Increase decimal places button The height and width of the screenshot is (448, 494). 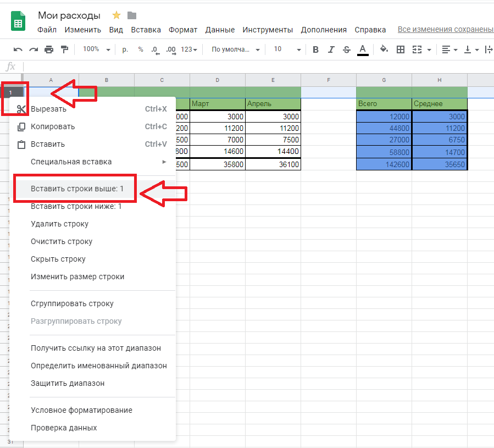[x=171, y=50]
